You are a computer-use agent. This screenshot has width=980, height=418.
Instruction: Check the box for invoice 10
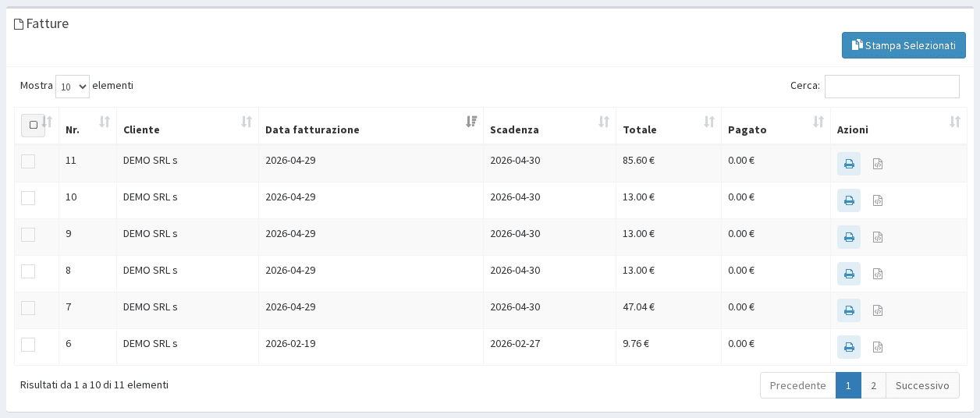point(28,198)
